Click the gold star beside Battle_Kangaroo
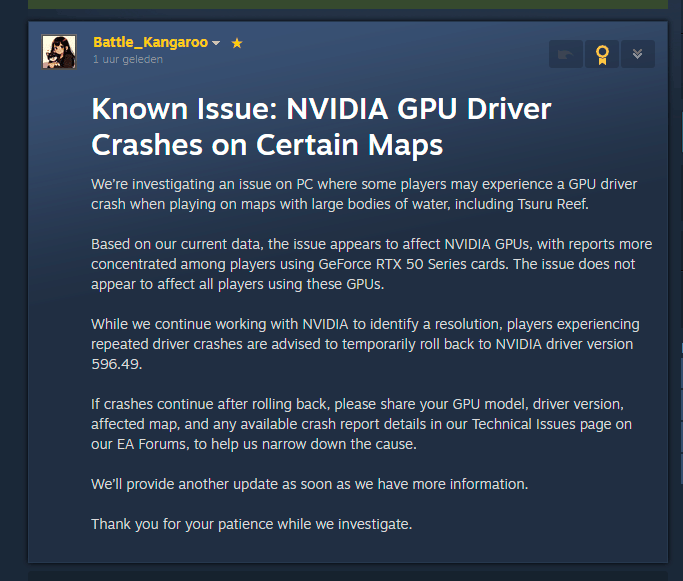Image resolution: width=683 pixels, height=581 pixels. (237, 43)
